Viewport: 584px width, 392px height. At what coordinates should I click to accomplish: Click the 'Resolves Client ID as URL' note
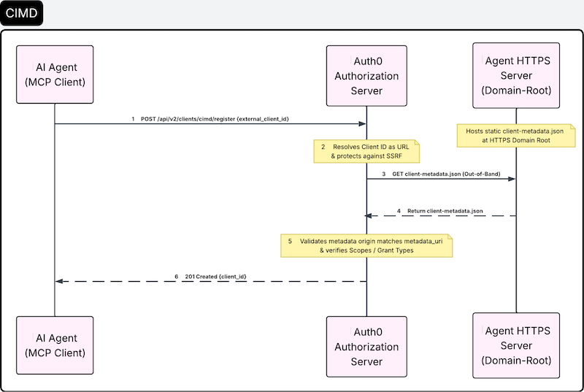(366, 152)
